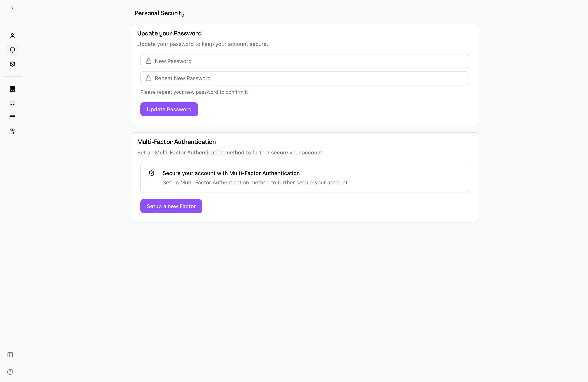The width and height of the screenshot is (588, 382).
Task: Toggle the sidebar layout panel icon
Action: [x=10, y=355]
